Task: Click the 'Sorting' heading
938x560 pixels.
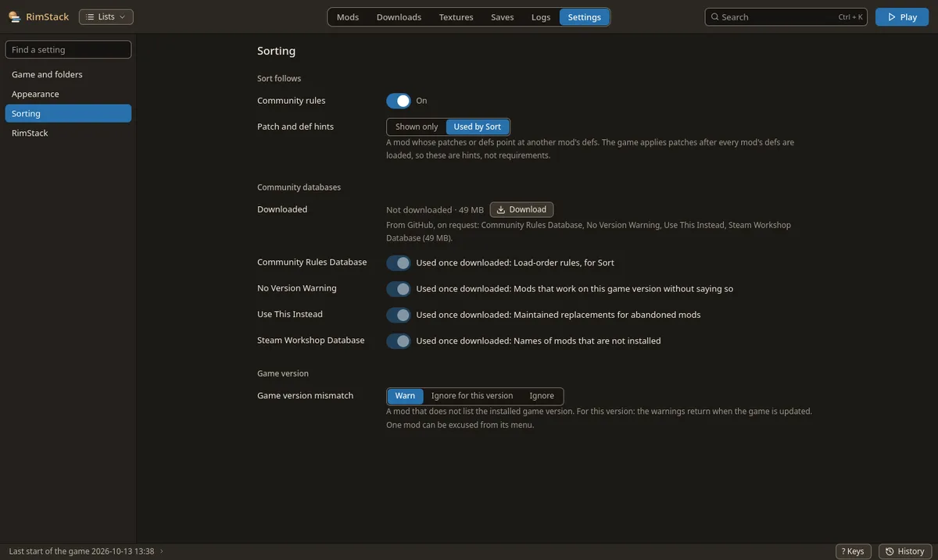Action: pos(277,51)
